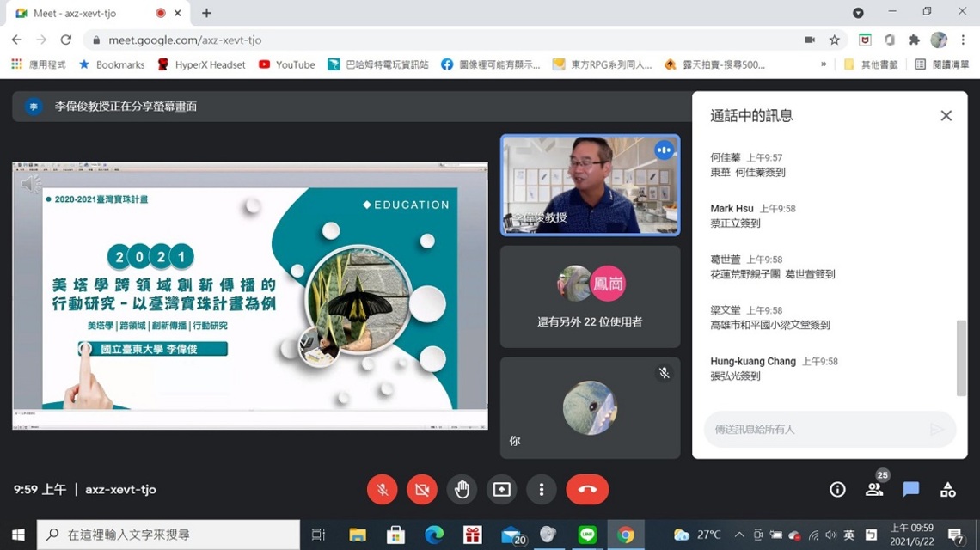Open the Bookmarks bookmark folder
Viewport: 980px width, 550px height.
pos(111,64)
